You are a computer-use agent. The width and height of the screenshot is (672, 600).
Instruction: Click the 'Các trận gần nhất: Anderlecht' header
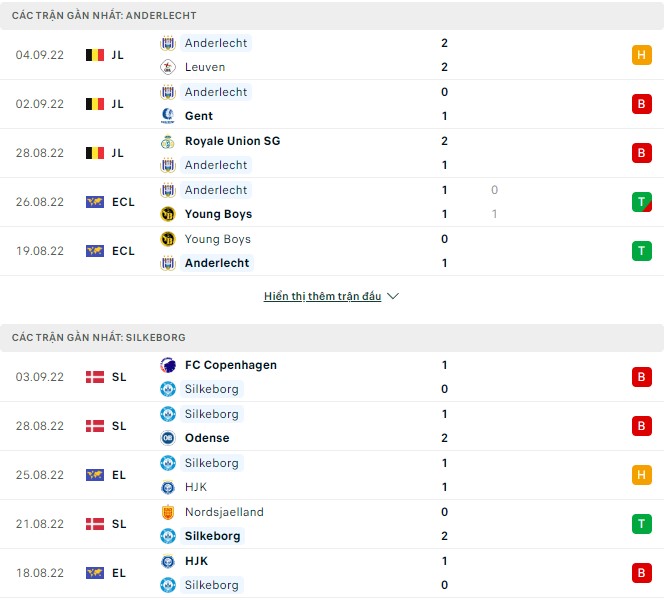tap(104, 16)
